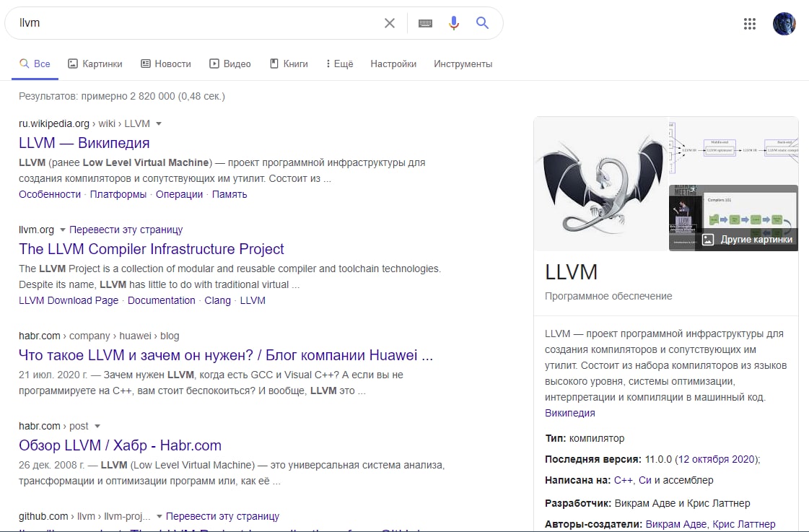This screenshot has width=809, height=532.
Task: Open Си language link
Action: (x=645, y=481)
